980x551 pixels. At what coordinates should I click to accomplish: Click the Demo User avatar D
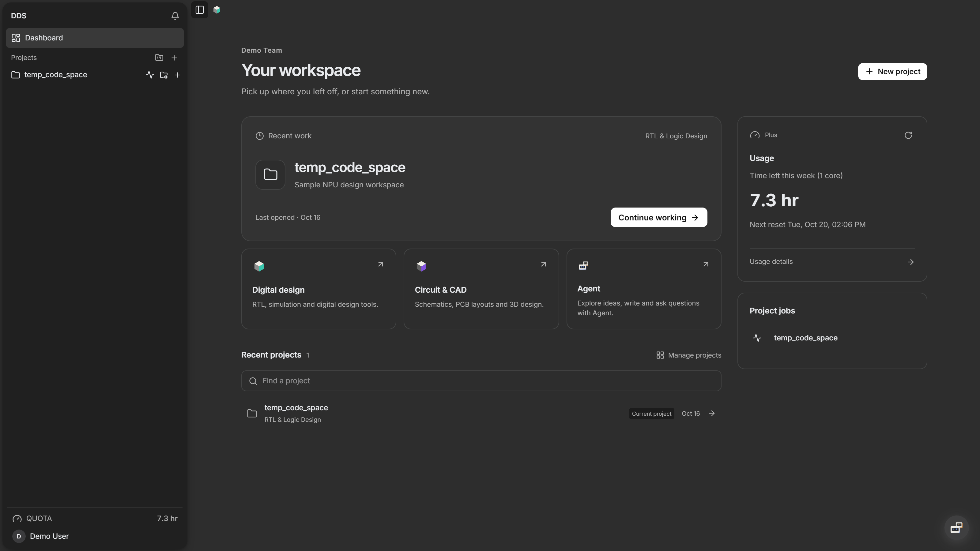pos(19,536)
